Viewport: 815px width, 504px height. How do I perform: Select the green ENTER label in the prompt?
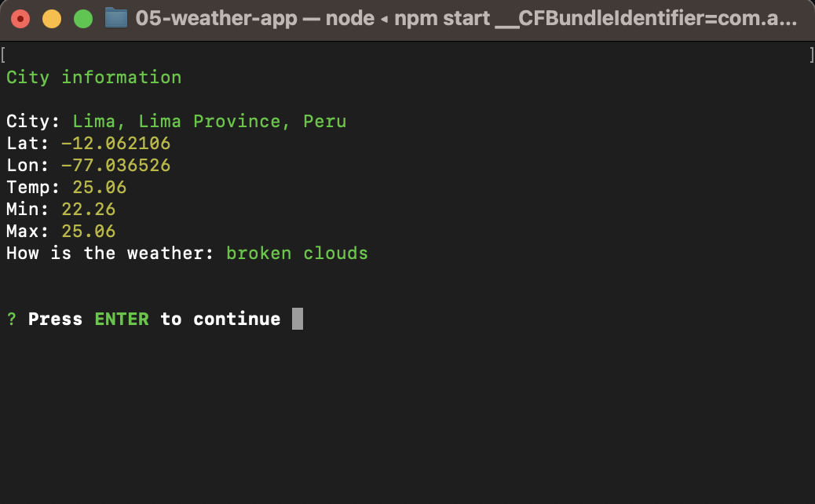[x=121, y=319]
